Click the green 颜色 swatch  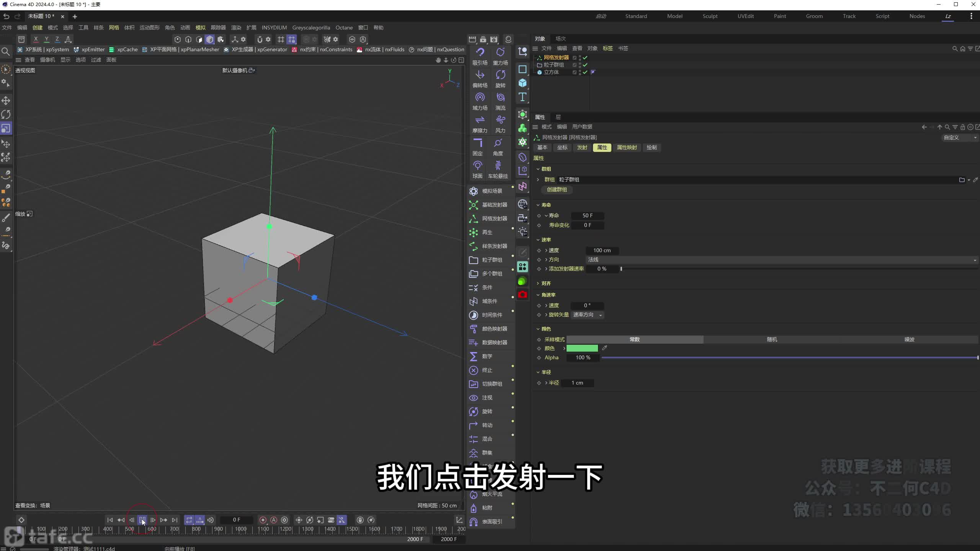(582, 348)
